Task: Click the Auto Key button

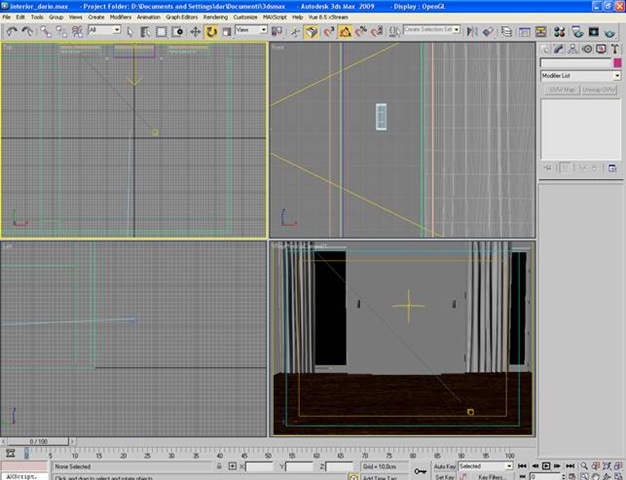Action: 444,466
